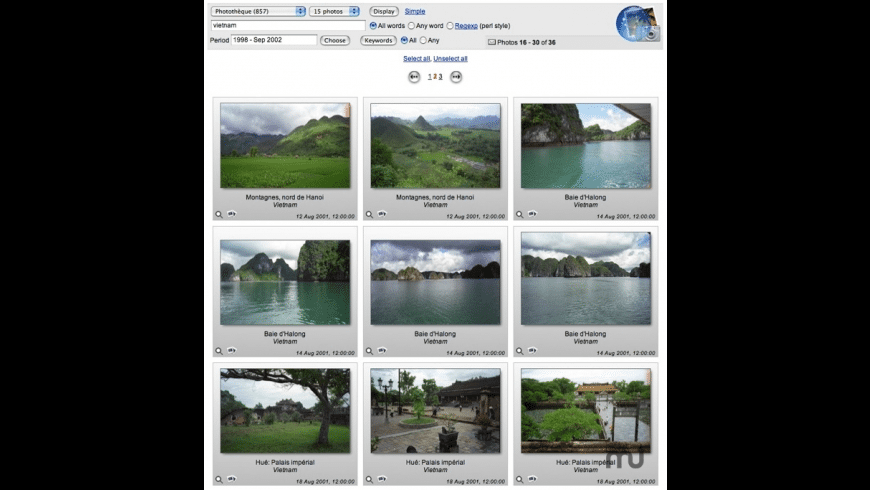Click the globe and camera logo
870x490 pixels.
638,23
